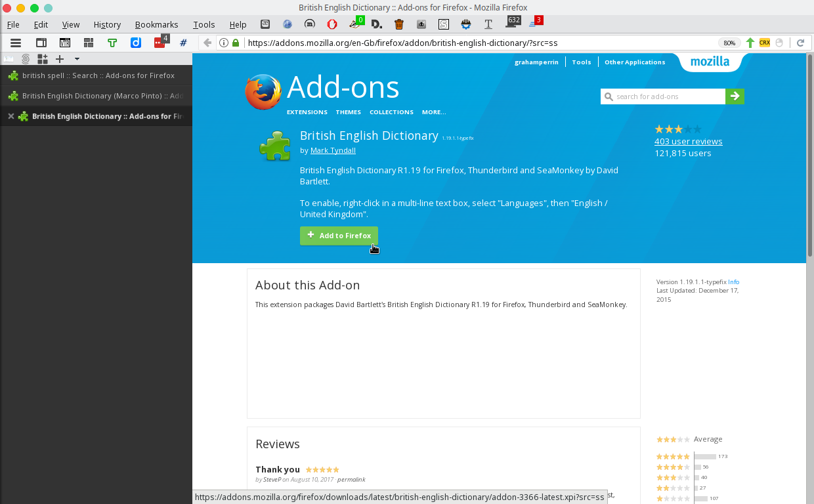The width and height of the screenshot is (814, 504).
Task: Click the bold D. extension icon
Action: click(376, 24)
